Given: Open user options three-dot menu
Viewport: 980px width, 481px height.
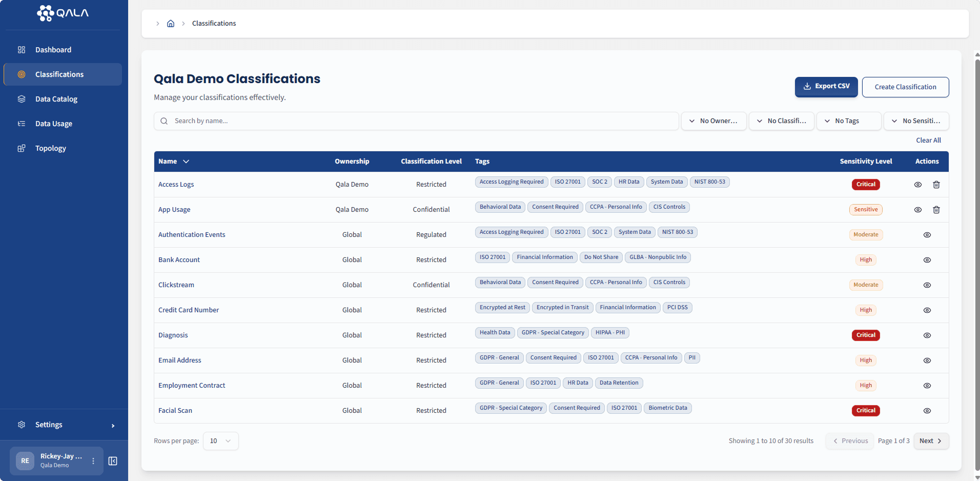Looking at the screenshot, I should (93, 461).
